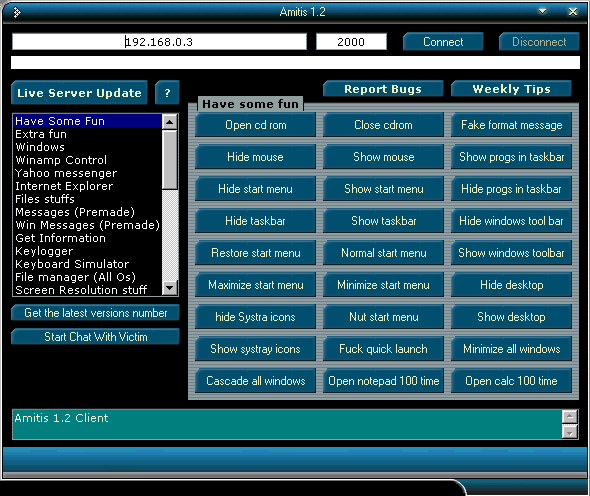Select Win Messages (Premade) in category list
This screenshot has height=496, width=590.
(87, 225)
